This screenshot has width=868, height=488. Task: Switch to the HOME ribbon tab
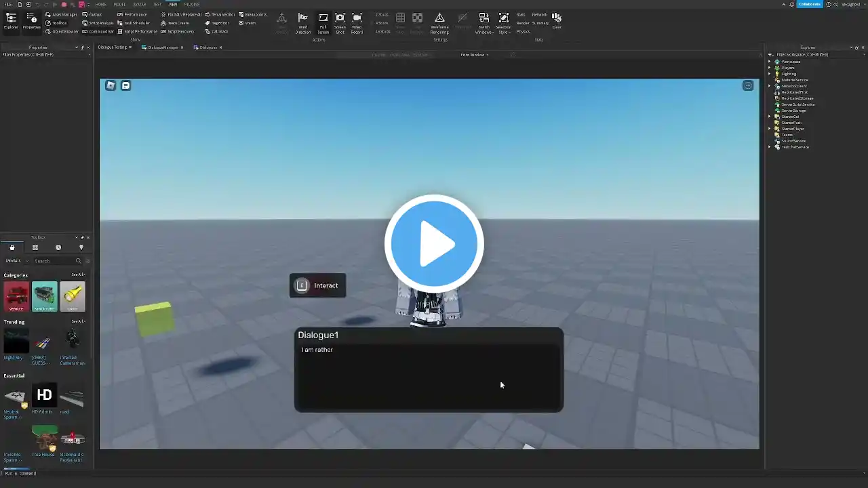100,4
